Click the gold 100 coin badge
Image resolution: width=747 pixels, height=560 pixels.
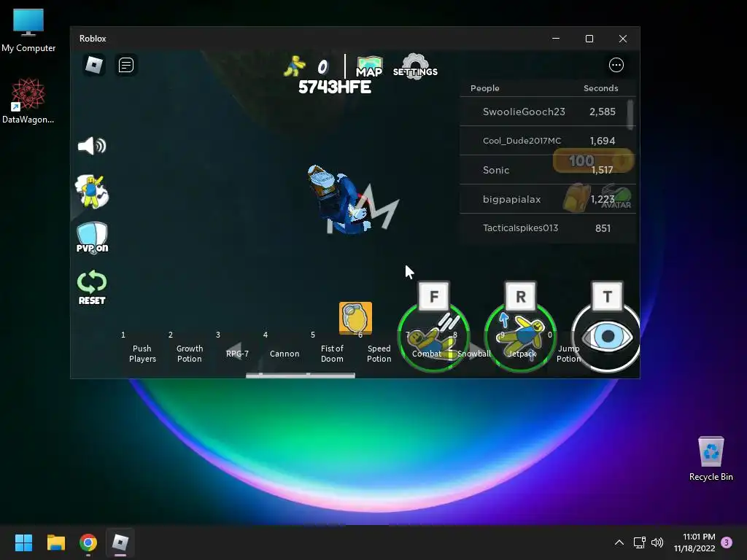[593, 160]
